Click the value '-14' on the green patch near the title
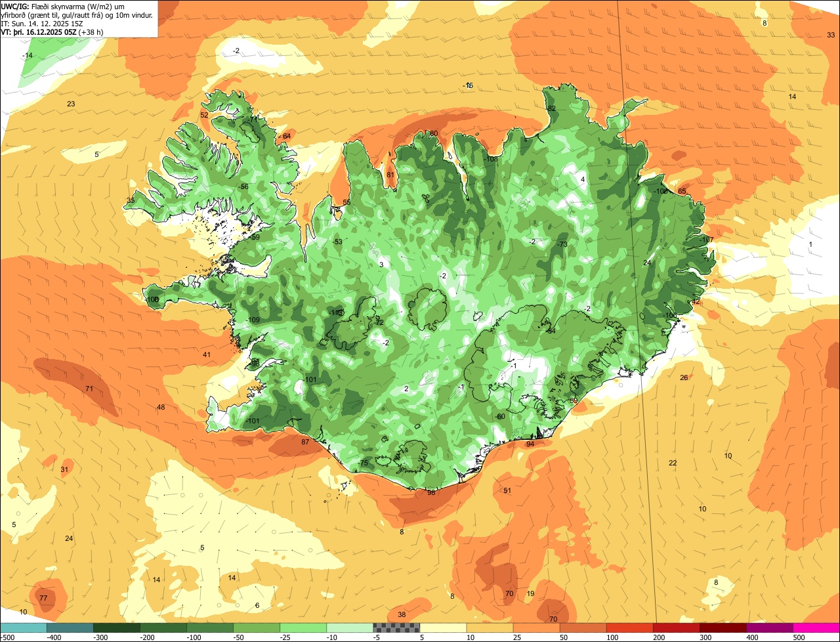Image resolution: width=840 pixels, height=642 pixels. pyautogui.click(x=28, y=56)
